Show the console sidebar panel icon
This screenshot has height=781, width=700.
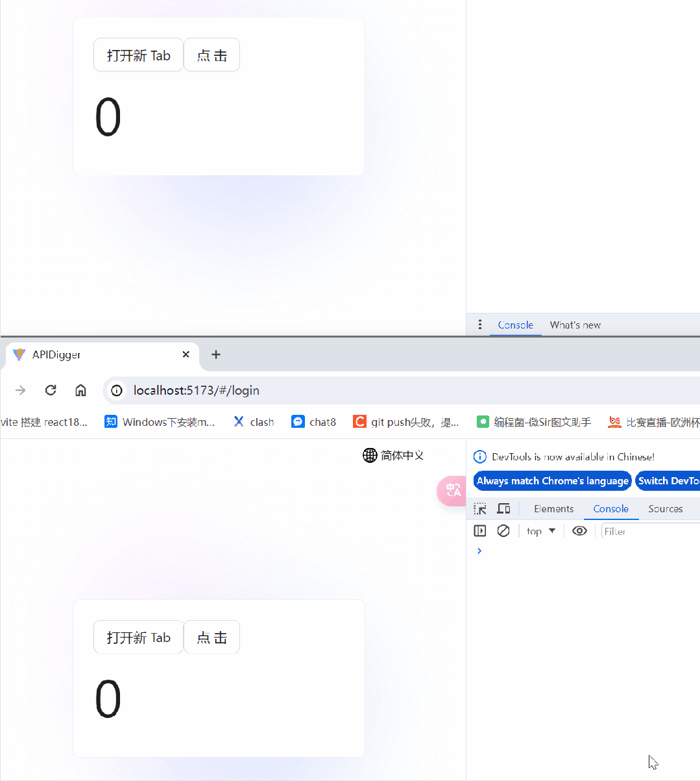click(480, 531)
